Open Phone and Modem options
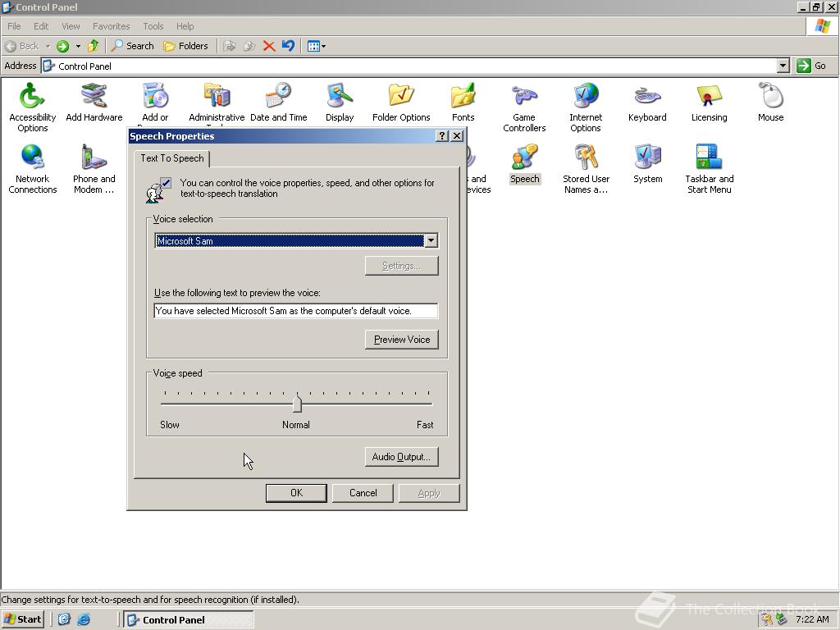The height and width of the screenshot is (630, 840). point(94,169)
